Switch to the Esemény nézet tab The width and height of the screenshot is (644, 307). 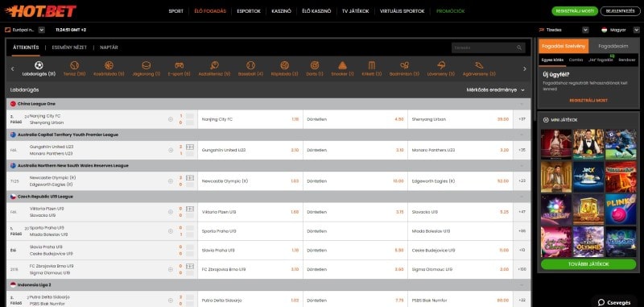click(x=69, y=48)
